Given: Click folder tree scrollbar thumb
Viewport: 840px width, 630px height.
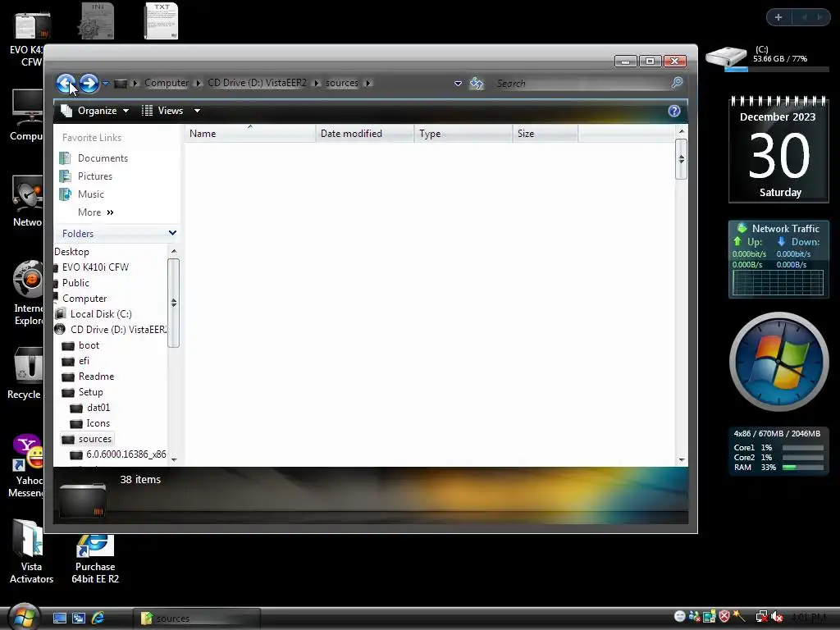Looking at the screenshot, I should [x=174, y=304].
